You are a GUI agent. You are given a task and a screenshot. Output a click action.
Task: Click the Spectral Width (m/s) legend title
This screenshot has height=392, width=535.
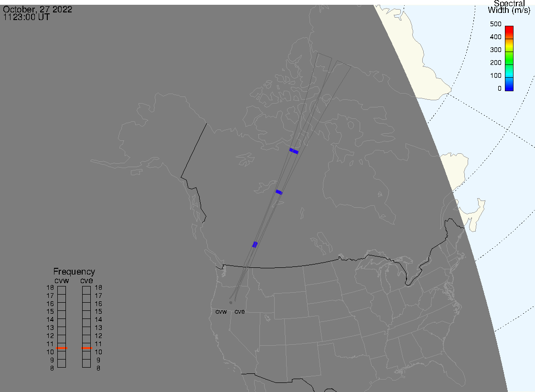click(509, 7)
